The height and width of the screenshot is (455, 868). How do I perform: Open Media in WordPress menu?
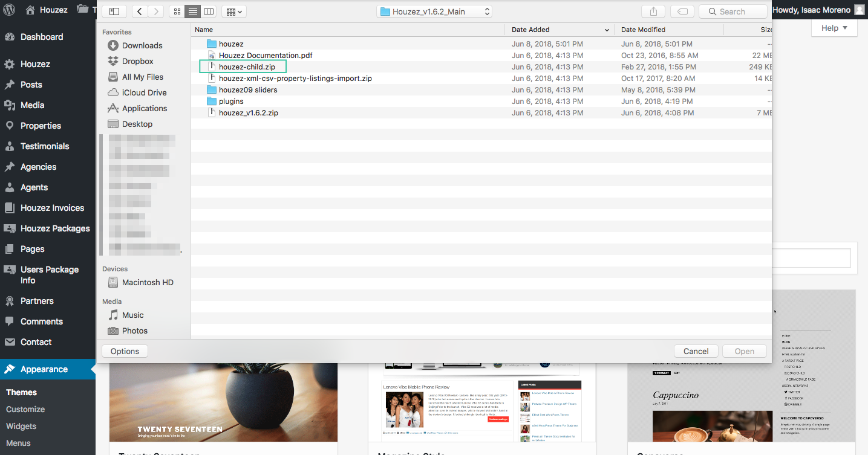coord(48,105)
